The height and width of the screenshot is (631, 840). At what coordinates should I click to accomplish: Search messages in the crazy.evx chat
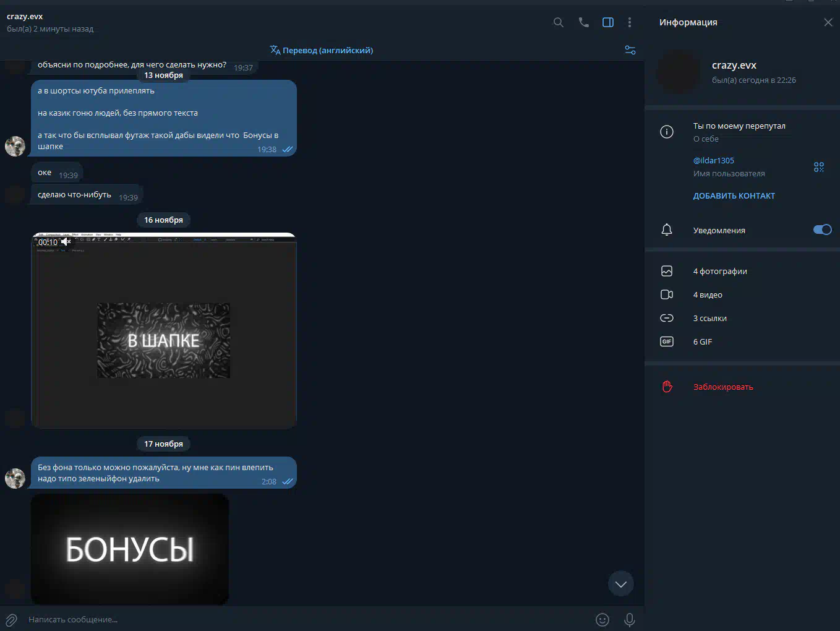(x=559, y=22)
